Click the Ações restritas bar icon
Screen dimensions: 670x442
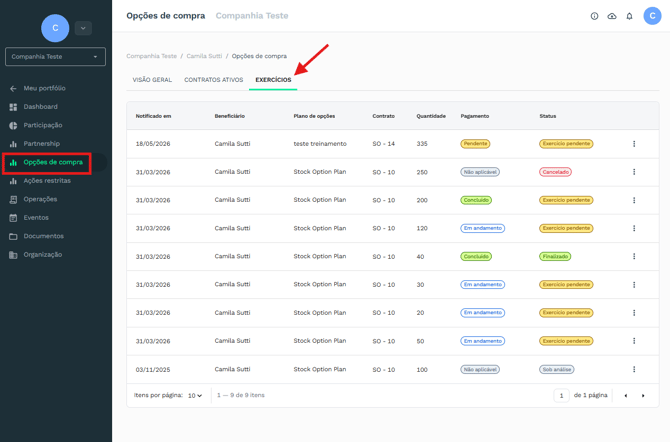(x=13, y=181)
